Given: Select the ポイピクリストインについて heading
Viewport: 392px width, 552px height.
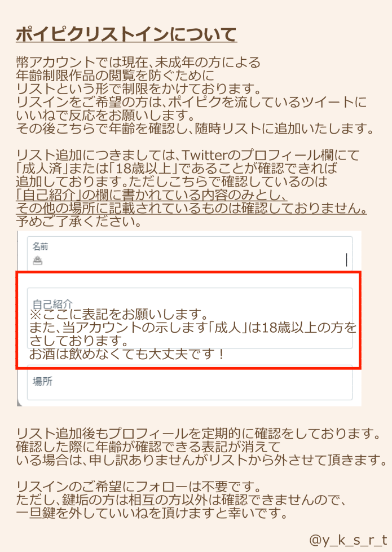Looking at the screenshot, I should (x=126, y=34).
